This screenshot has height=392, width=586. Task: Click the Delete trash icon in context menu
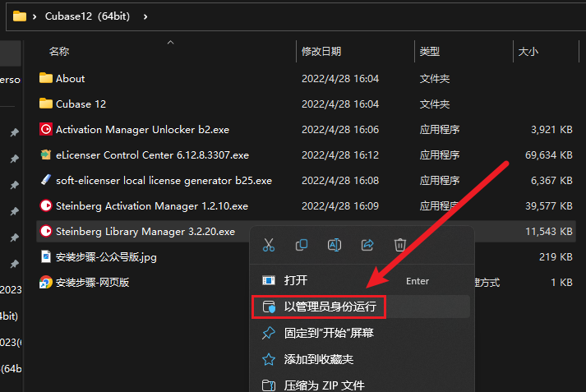400,245
